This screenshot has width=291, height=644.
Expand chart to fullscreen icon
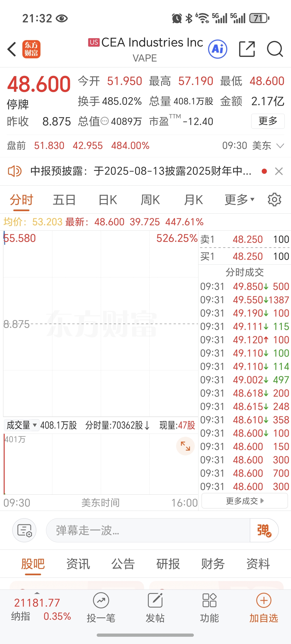tap(185, 446)
